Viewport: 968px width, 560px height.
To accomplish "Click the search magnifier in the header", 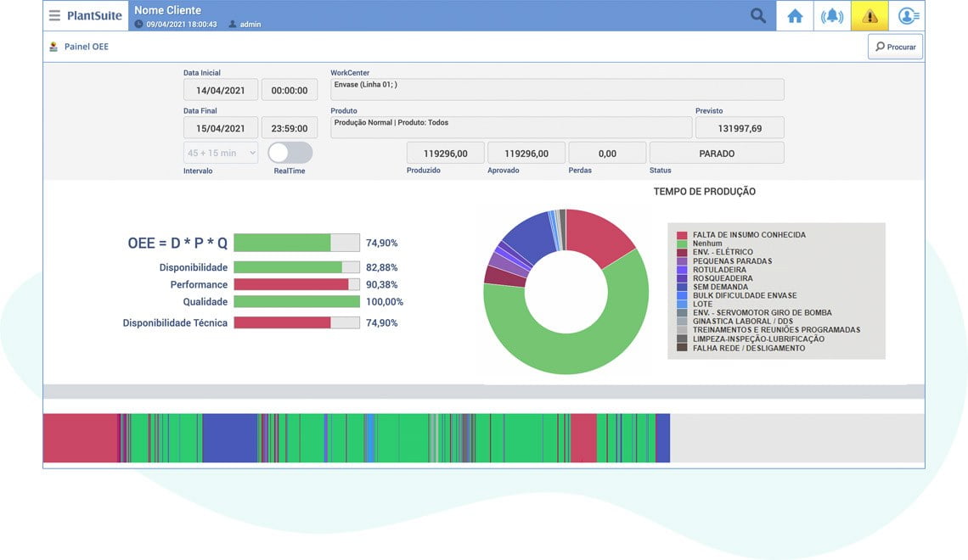I will (x=758, y=15).
